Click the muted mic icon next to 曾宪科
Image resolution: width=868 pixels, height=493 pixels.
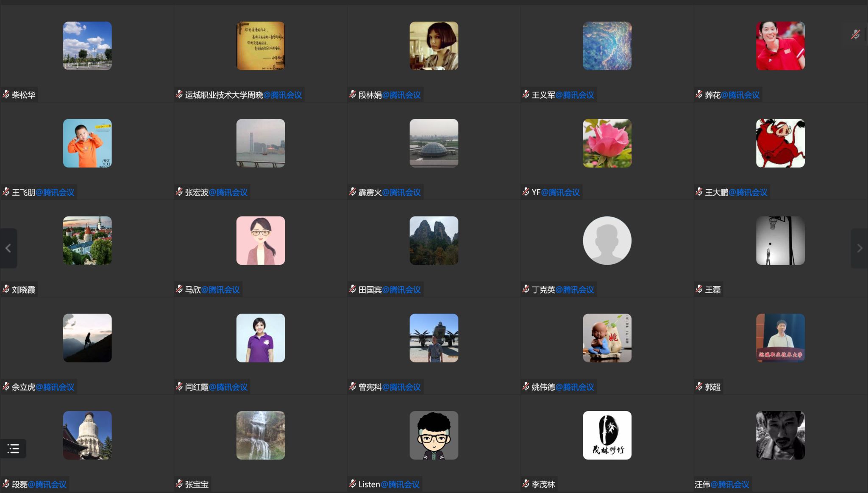pos(353,386)
